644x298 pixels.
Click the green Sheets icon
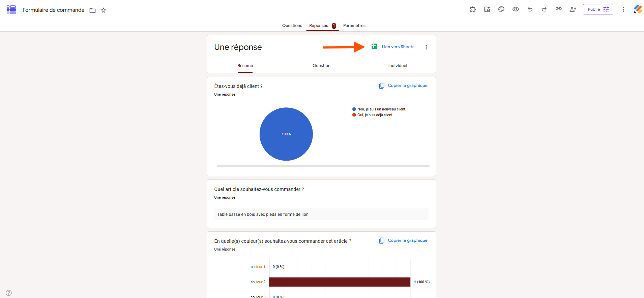(374, 46)
